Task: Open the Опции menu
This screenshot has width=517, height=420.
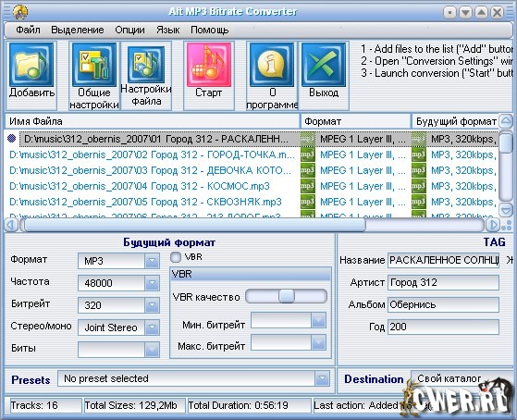Action: pyautogui.click(x=129, y=30)
